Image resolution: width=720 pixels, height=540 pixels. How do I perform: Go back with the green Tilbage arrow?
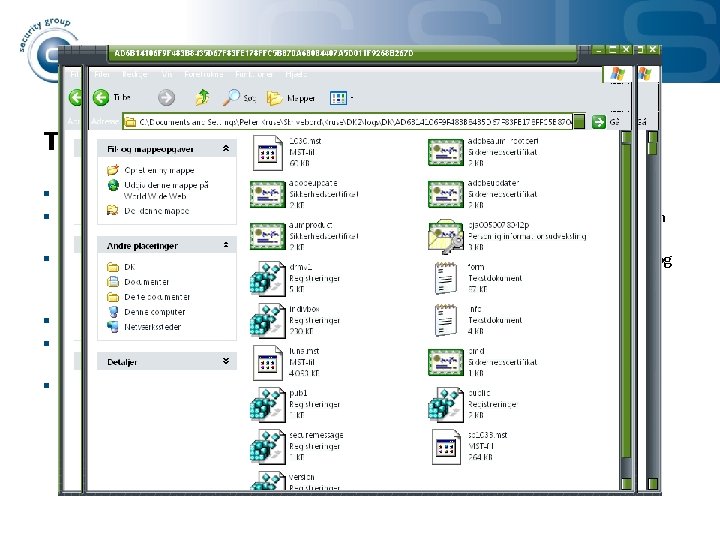pos(101,97)
